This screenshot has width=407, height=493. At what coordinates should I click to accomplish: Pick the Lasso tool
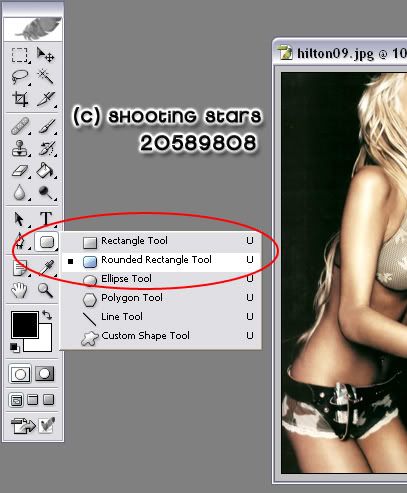click(x=20, y=77)
